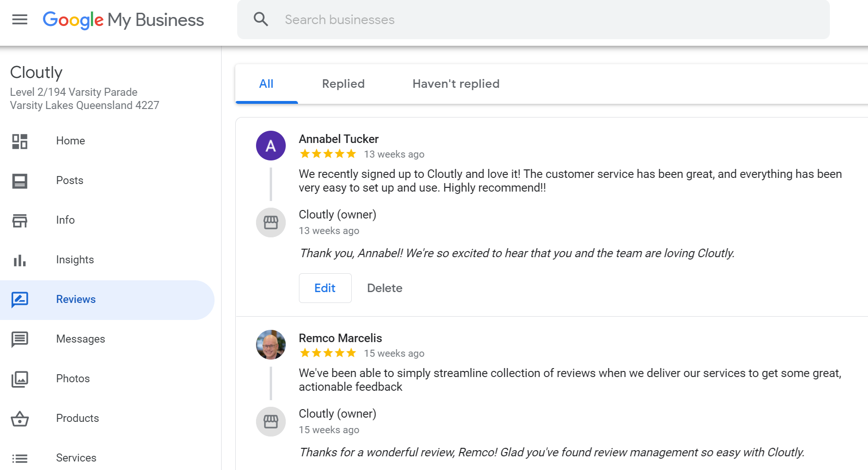Edit the reply to Annabel's review
Viewport: 868px width, 470px height.
pos(325,288)
